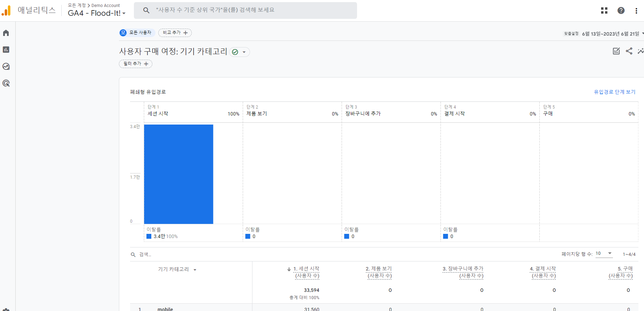
Task: Open the three-dot more options menu
Action: coord(636,10)
